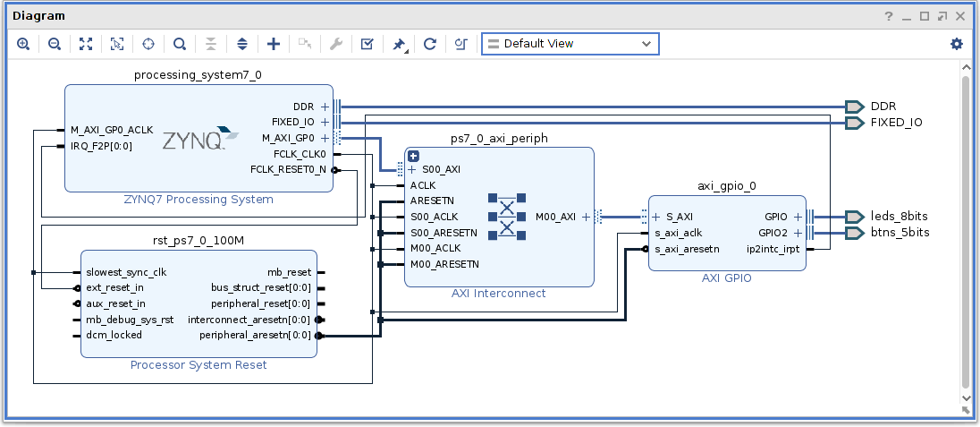Expand the ps7_0_axi_periph block plus button

tap(414, 156)
